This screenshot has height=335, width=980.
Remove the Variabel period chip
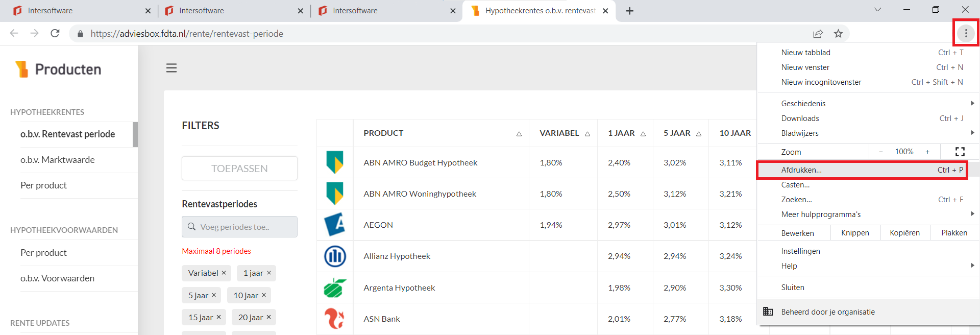point(224,273)
